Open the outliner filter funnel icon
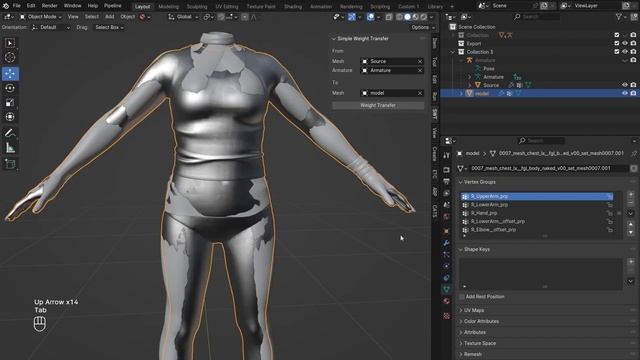This screenshot has width=640, height=360. 619,17
